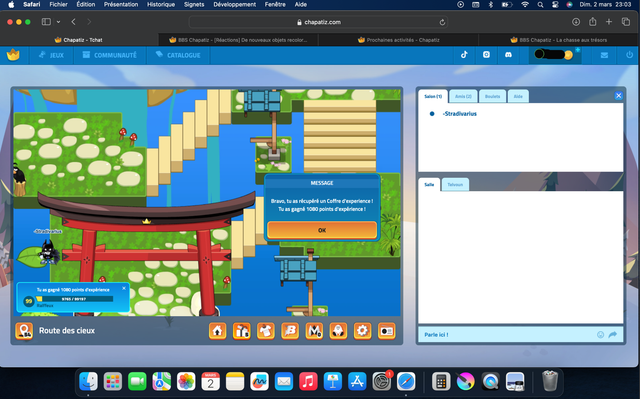
Task: Click the power logout icon
Action: point(629,55)
